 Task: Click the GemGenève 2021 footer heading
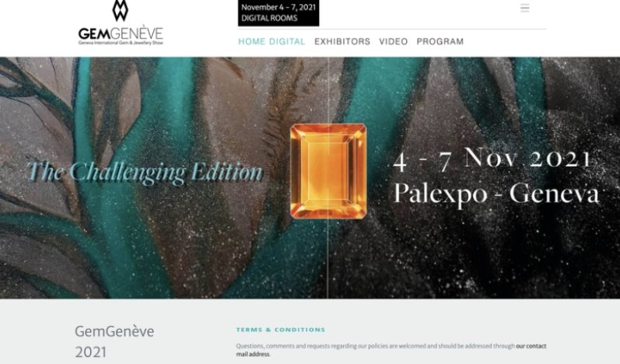[x=114, y=341]
